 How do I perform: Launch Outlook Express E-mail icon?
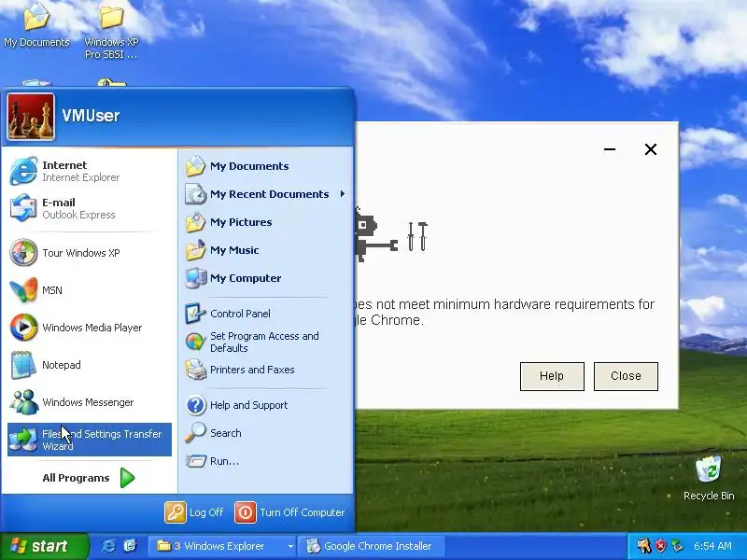click(22, 208)
